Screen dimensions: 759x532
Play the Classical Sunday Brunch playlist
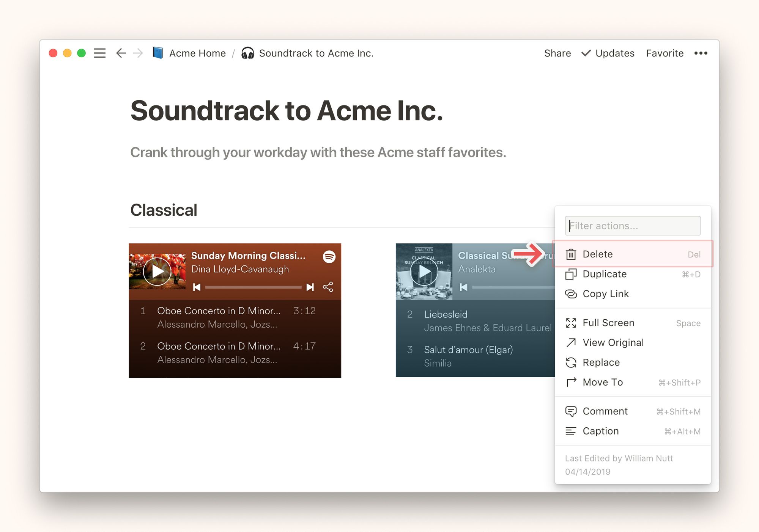424,271
